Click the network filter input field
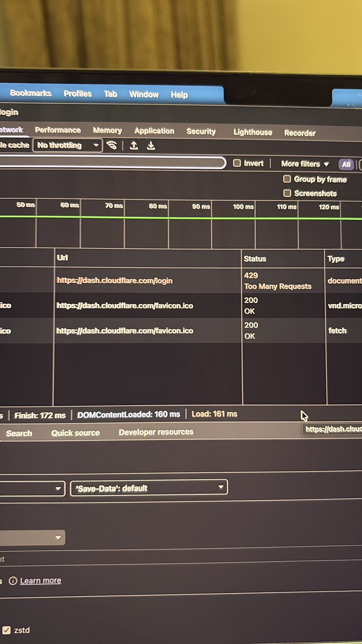The image size is (362, 644). 113,163
